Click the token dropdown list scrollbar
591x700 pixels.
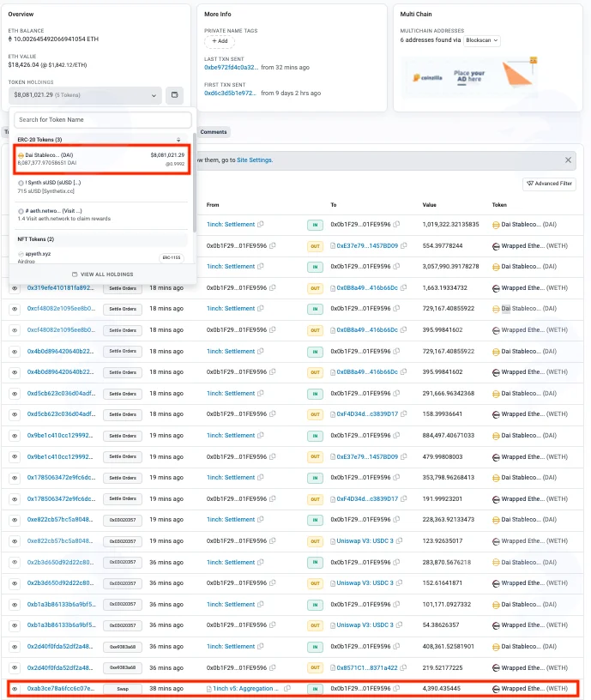click(x=195, y=183)
